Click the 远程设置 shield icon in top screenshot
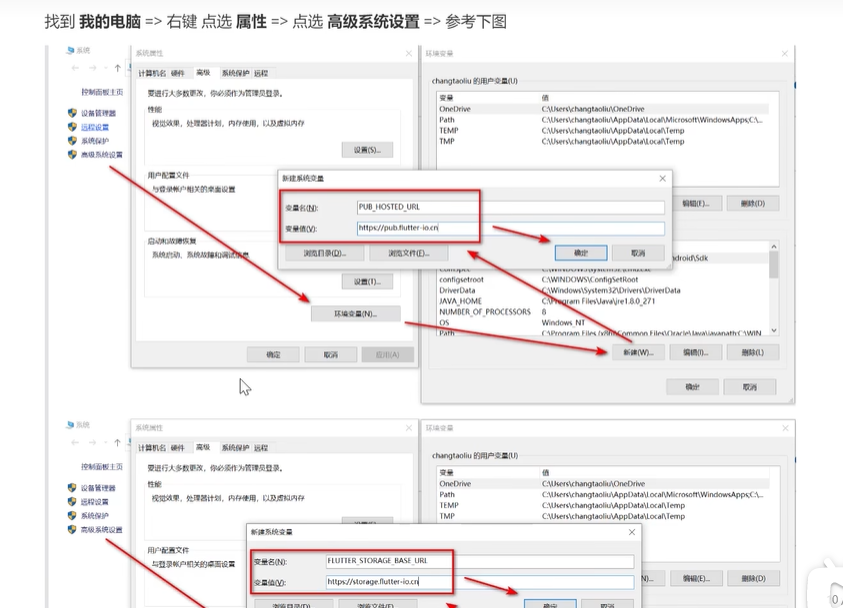 pyautogui.click(x=73, y=127)
